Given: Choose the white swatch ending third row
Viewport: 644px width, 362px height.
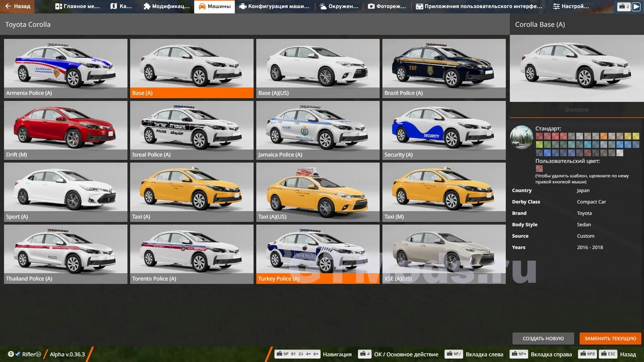Looking at the screenshot, I should click(620, 153).
